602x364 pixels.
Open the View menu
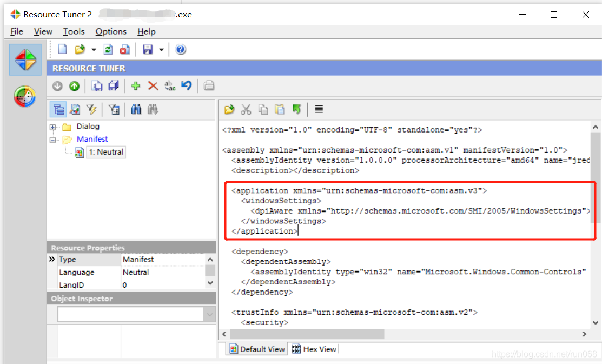coord(43,31)
